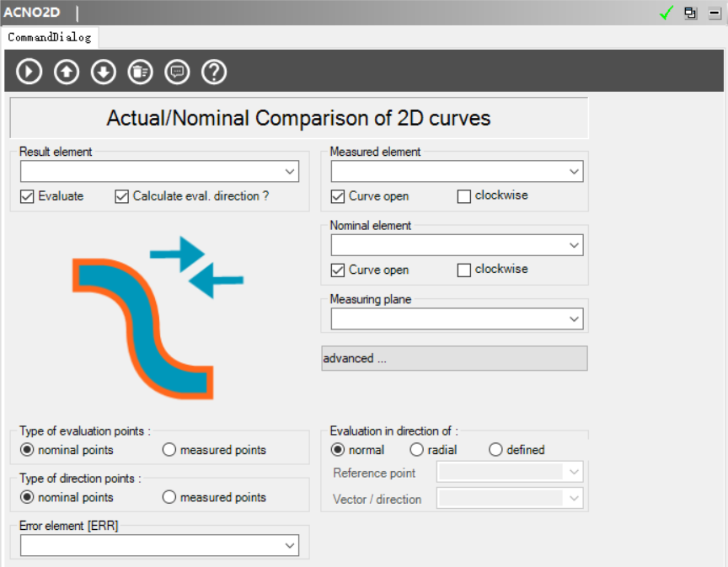Open the Nominal element dropdown

click(574, 246)
